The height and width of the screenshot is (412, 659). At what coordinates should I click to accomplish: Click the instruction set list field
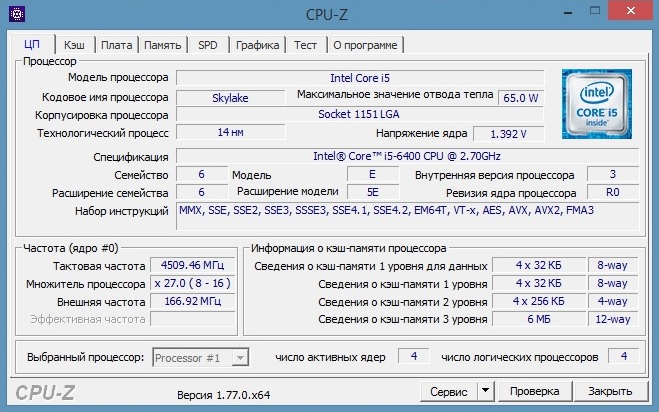(x=407, y=216)
